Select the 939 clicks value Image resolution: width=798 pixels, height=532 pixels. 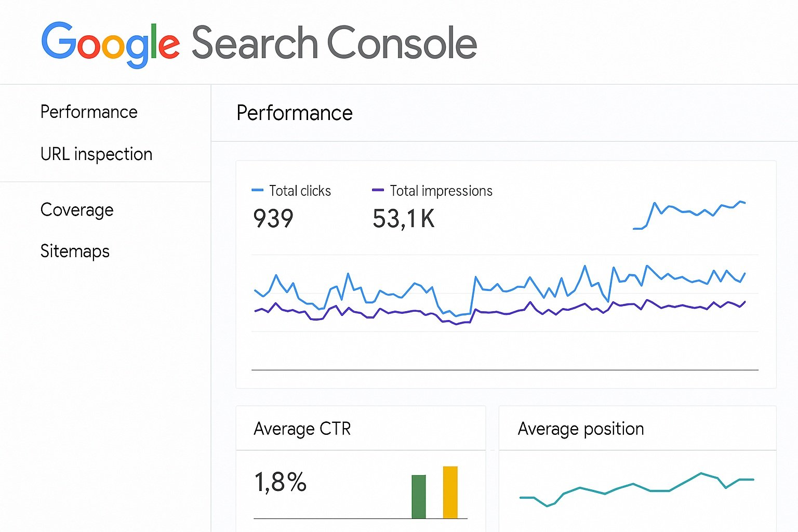coord(273,218)
